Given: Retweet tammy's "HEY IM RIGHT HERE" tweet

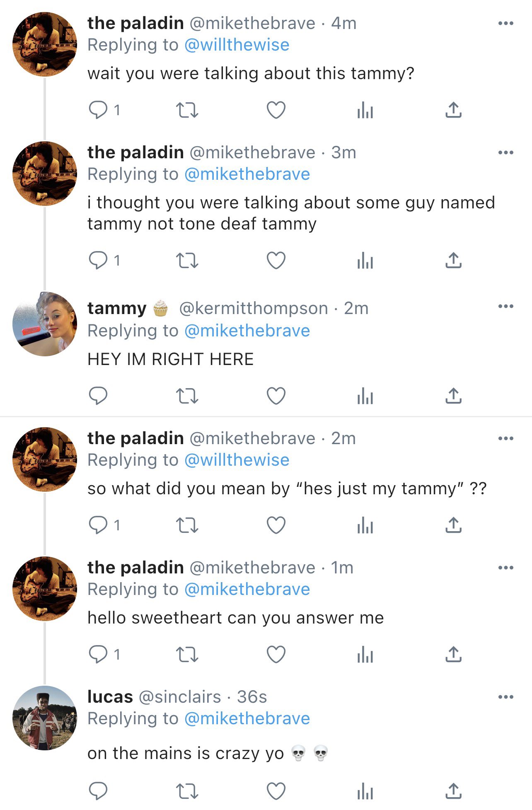Looking at the screenshot, I should (x=187, y=396).
